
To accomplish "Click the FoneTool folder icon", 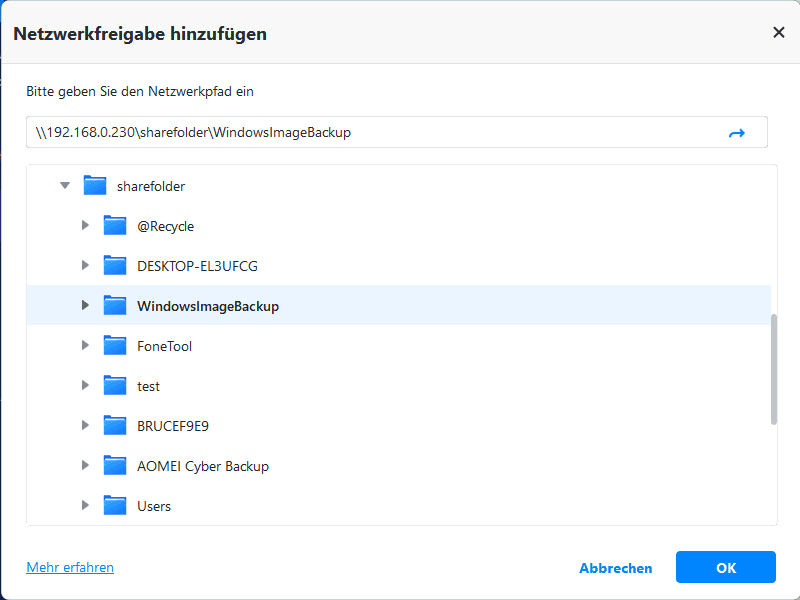I will click(115, 346).
